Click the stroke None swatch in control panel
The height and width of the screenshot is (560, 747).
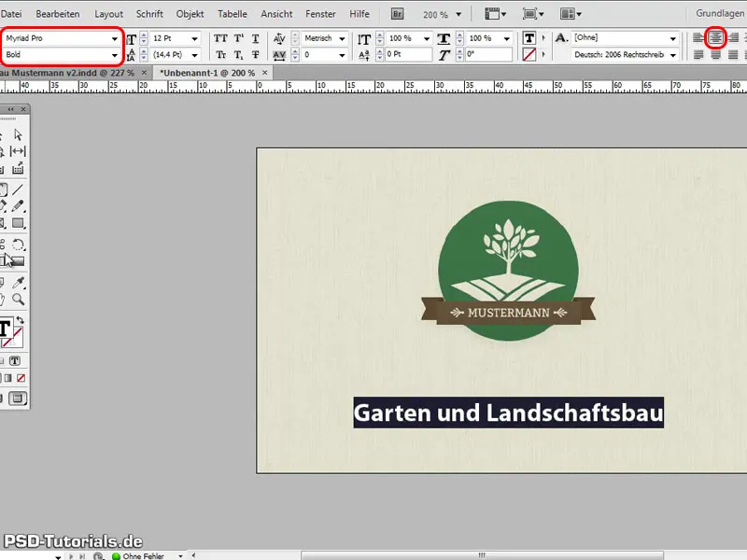tap(529, 55)
